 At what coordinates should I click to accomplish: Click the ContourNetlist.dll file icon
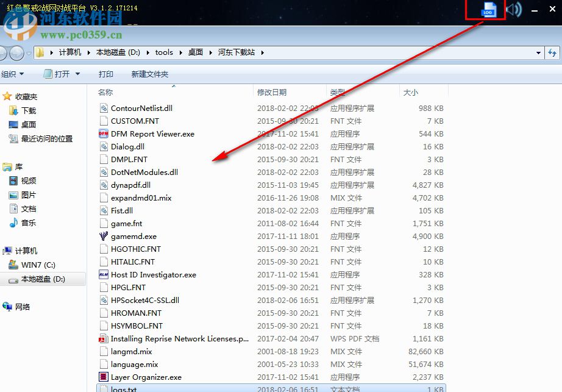tap(104, 109)
